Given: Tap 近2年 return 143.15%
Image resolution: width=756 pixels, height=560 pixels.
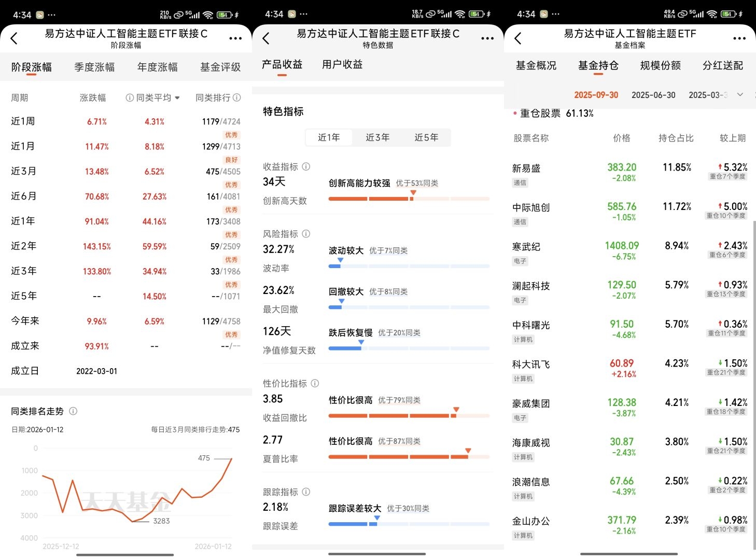Looking at the screenshot, I should coord(97,246).
